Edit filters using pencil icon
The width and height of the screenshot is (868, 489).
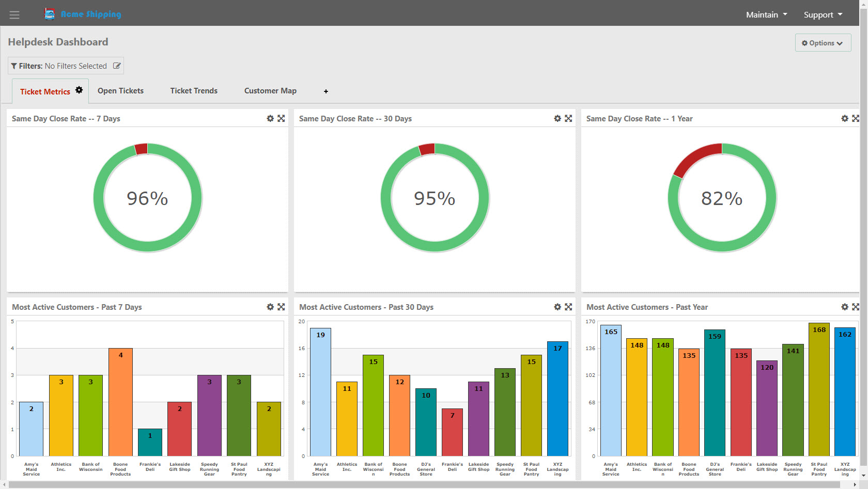117,66
